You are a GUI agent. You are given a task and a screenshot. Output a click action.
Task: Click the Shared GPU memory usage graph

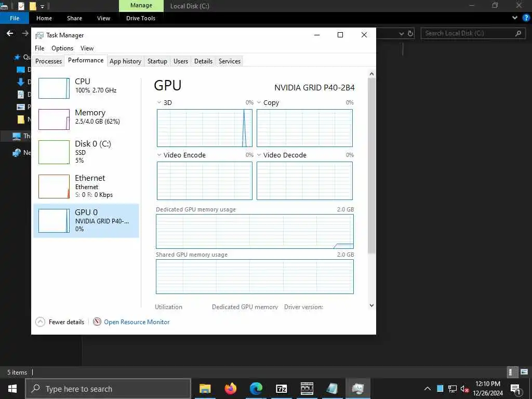[255, 276]
